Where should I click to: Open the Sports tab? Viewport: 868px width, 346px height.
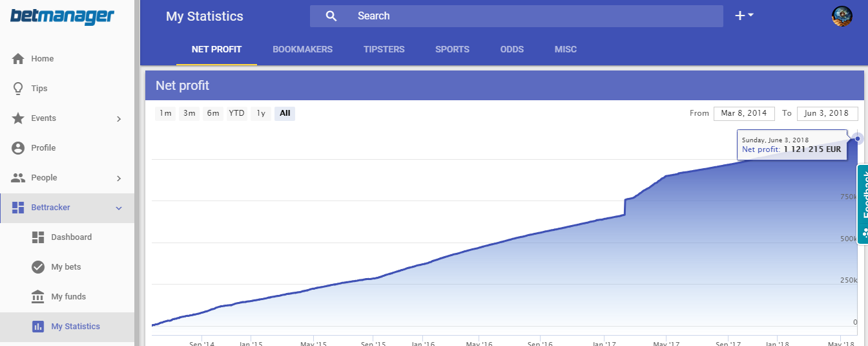[x=452, y=49]
